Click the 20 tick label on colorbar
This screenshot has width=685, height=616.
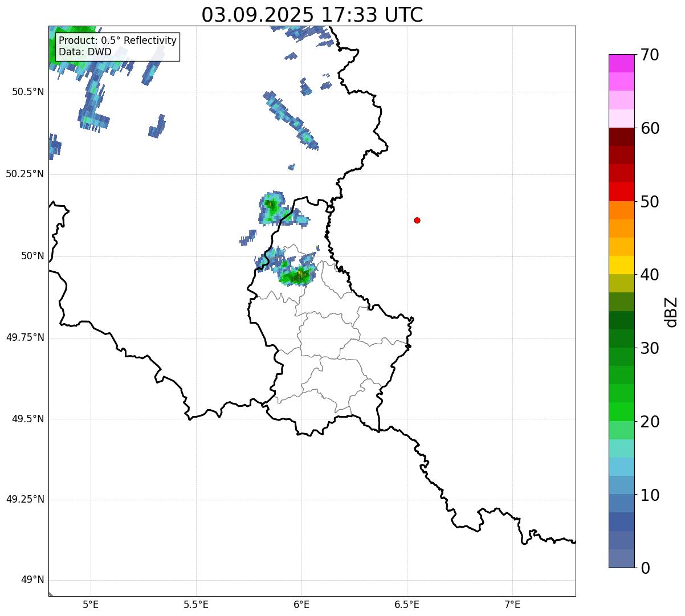tap(649, 422)
